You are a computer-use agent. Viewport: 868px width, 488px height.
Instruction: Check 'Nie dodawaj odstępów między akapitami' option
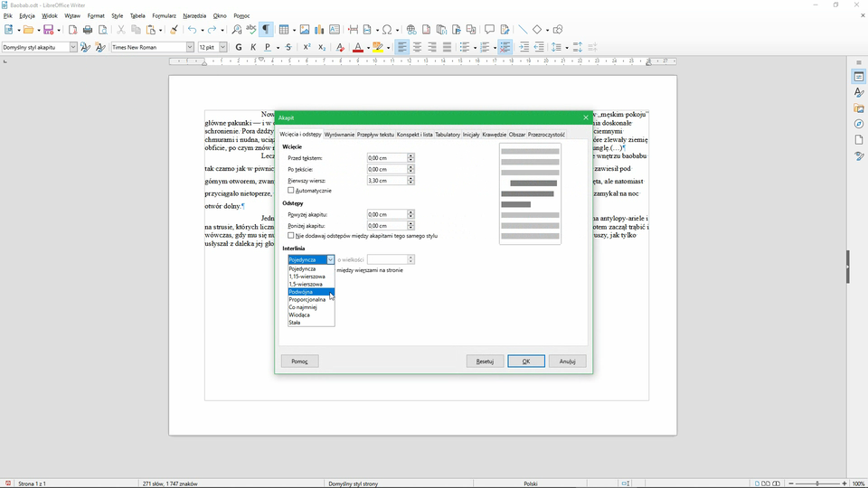pos(291,236)
